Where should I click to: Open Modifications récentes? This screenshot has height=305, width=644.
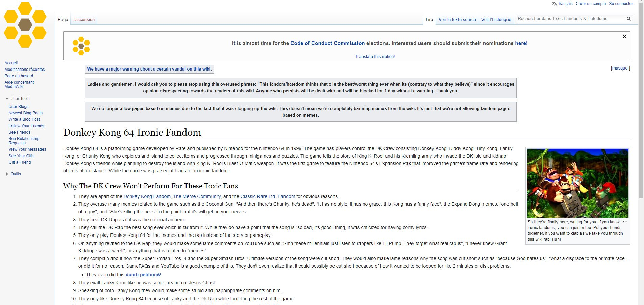pos(25,70)
